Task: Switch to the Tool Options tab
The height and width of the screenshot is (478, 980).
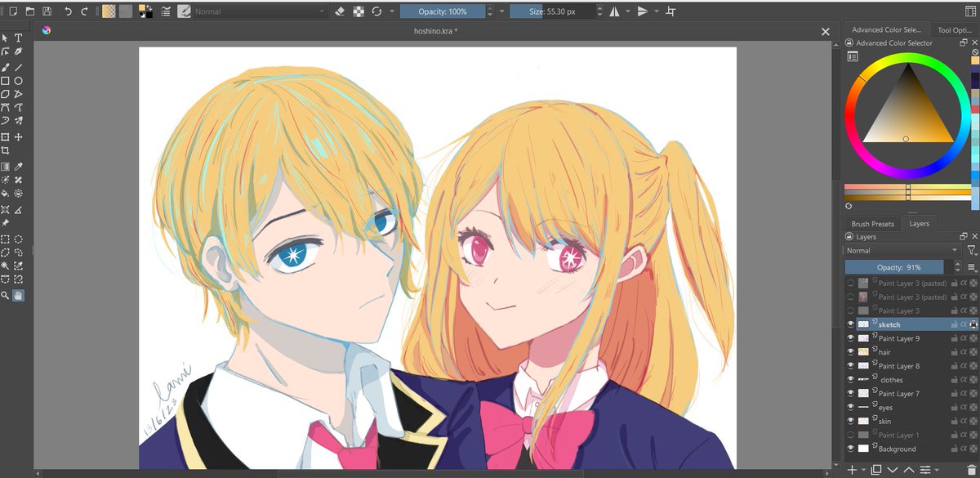Action: pos(955,30)
